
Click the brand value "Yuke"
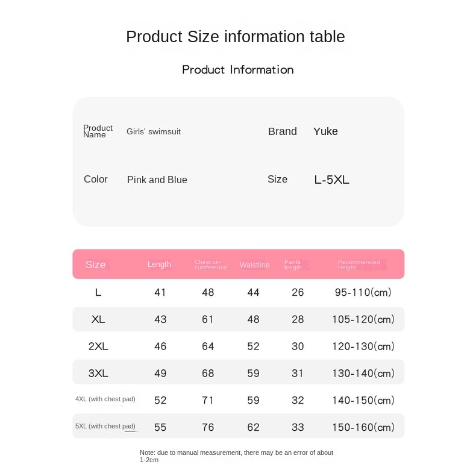click(325, 131)
